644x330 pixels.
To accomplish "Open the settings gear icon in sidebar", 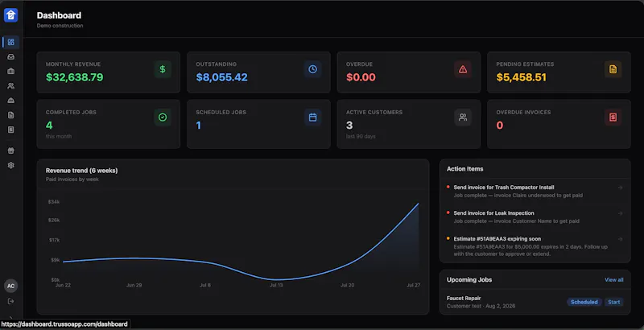I will [x=11, y=166].
